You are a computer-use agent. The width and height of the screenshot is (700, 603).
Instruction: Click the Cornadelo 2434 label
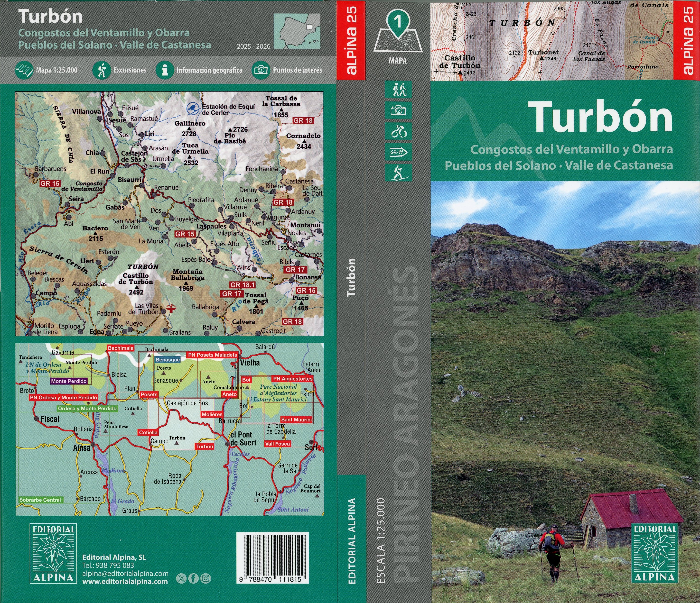[x=303, y=141]
